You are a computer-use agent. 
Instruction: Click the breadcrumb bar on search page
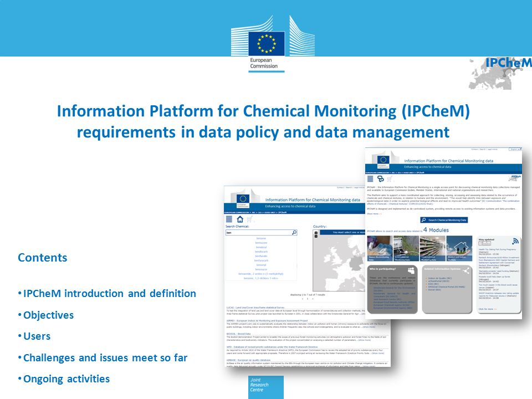tap(294, 212)
